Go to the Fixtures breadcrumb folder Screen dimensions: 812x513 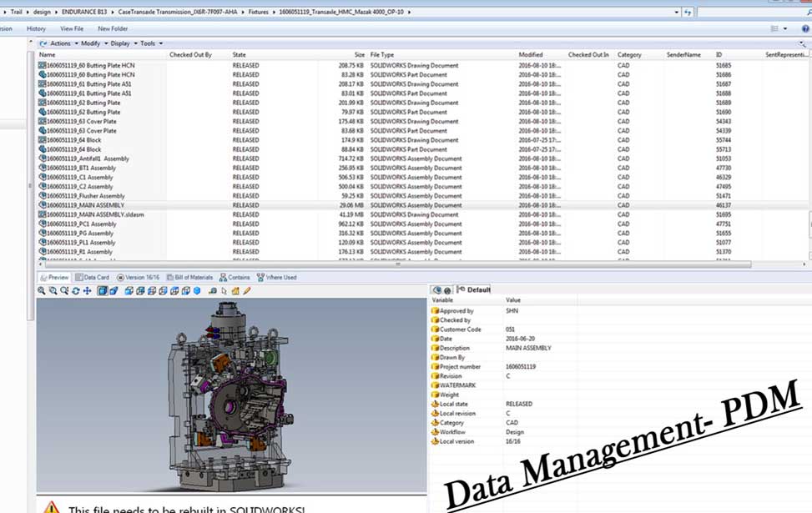point(258,12)
